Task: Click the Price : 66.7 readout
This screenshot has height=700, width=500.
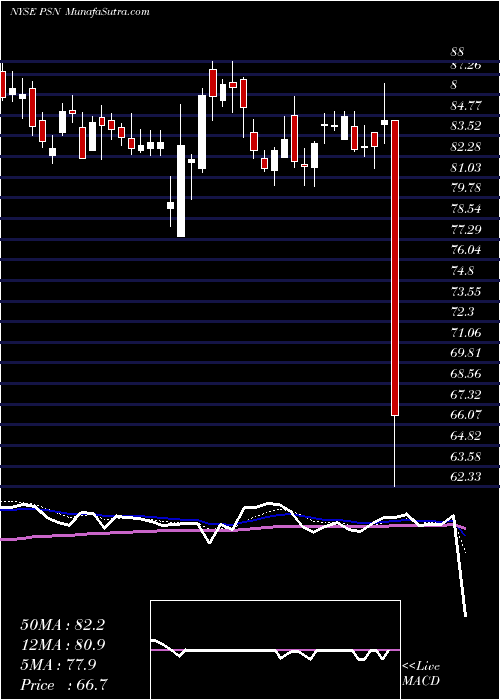Action: coord(62,685)
